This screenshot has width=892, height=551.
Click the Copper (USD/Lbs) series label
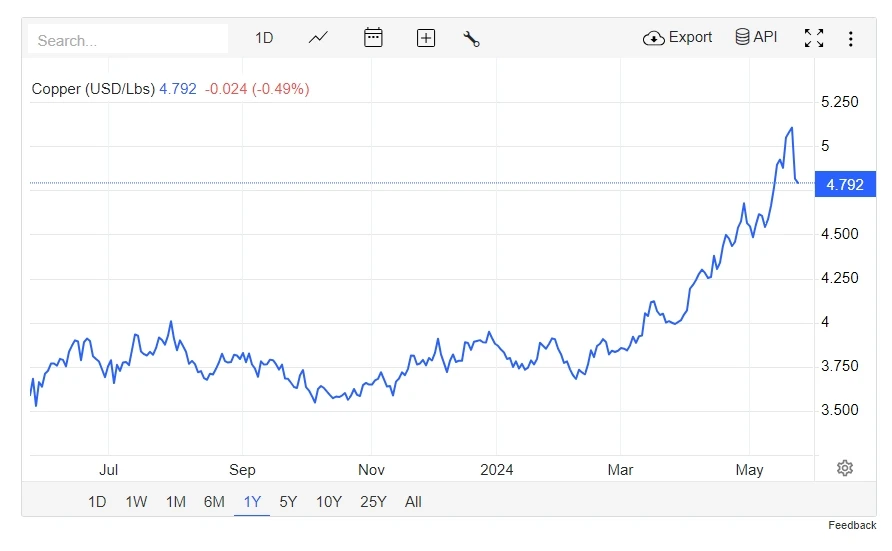pos(93,89)
